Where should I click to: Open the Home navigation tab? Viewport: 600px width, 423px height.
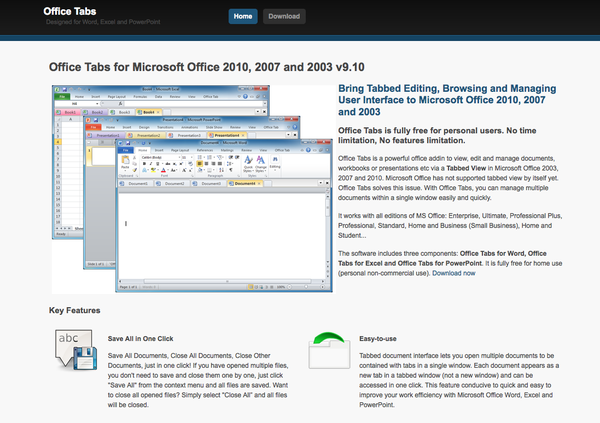point(243,16)
